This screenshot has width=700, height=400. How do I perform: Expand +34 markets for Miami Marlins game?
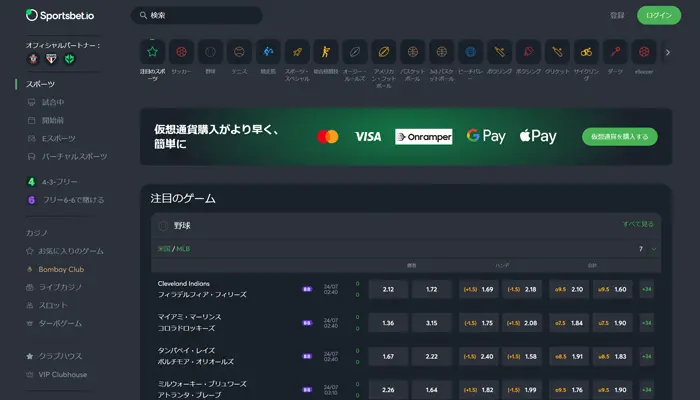[646, 323]
